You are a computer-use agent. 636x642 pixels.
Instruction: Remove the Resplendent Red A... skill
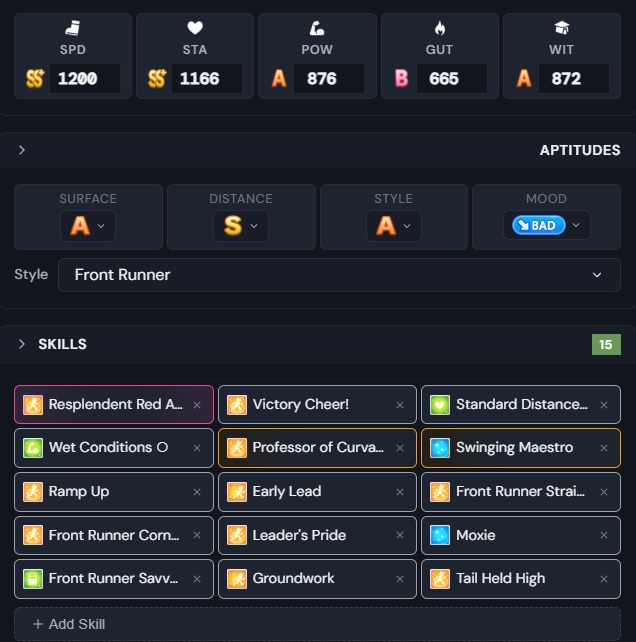coord(197,405)
